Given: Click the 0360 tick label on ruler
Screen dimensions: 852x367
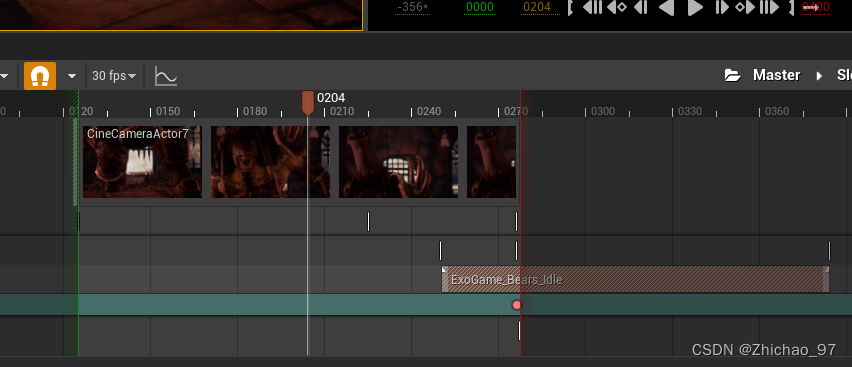Looking at the screenshot, I should coord(776,111).
